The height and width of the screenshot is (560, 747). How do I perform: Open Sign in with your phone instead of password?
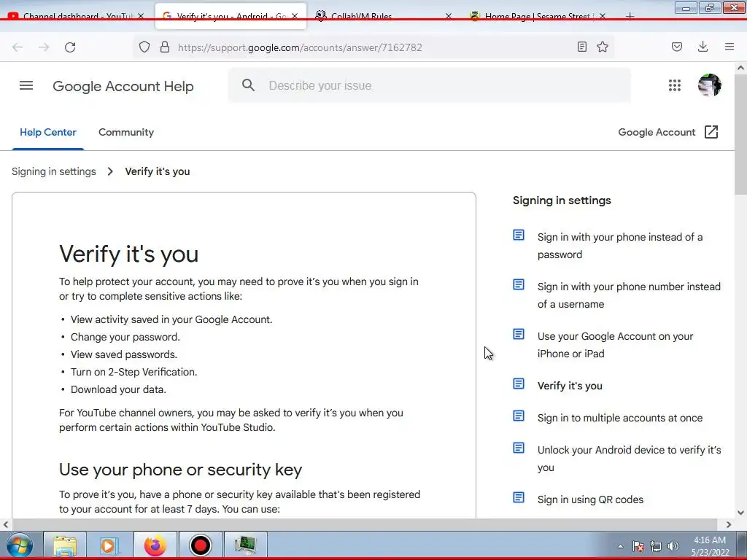tap(620, 246)
